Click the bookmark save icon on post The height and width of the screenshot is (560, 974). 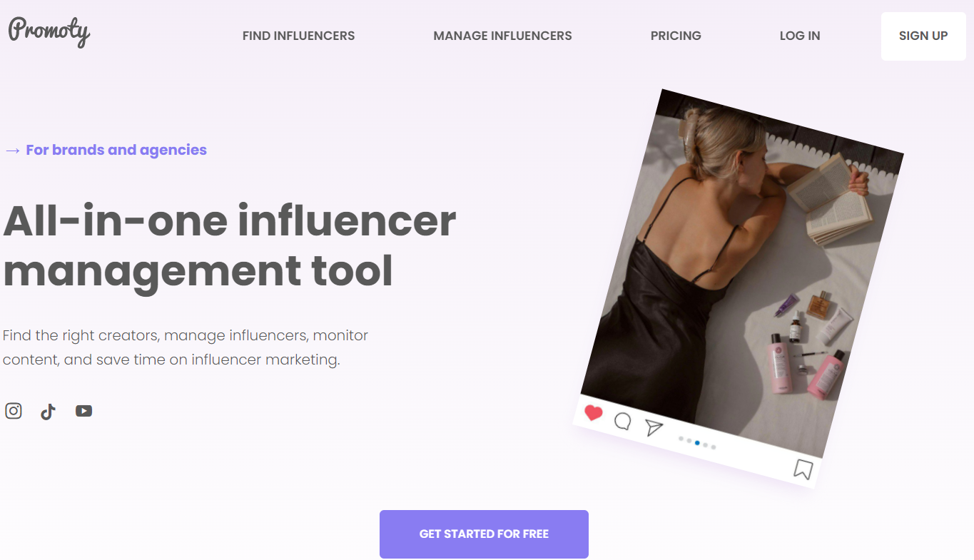803,469
